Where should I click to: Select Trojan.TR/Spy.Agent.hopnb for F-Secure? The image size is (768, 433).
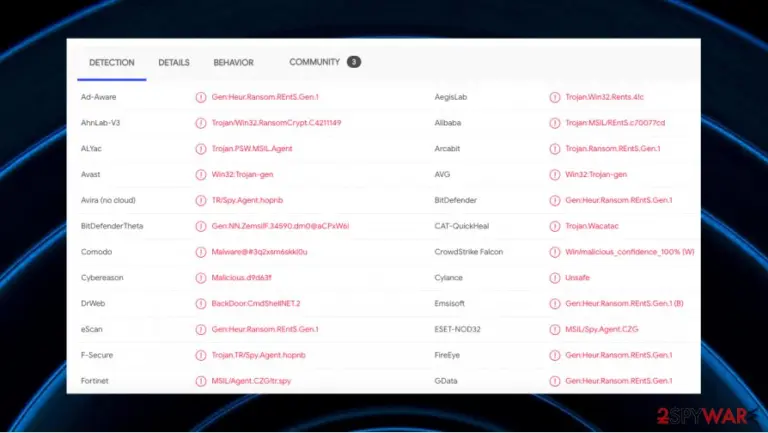(259, 355)
